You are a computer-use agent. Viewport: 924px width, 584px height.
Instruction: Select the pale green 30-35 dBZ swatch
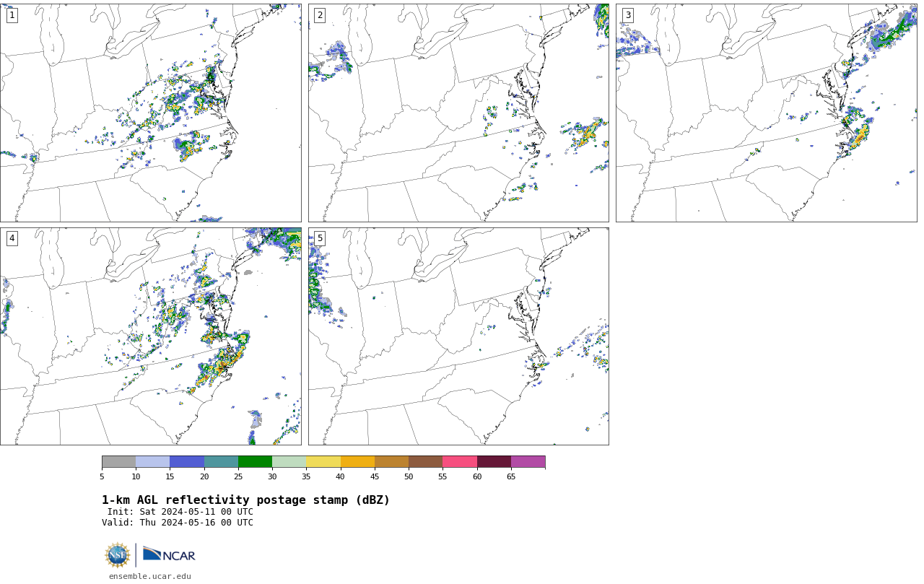click(289, 462)
